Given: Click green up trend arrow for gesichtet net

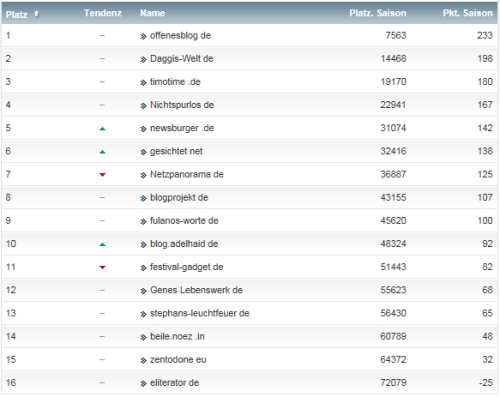Looking at the screenshot, I should point(102,152).
